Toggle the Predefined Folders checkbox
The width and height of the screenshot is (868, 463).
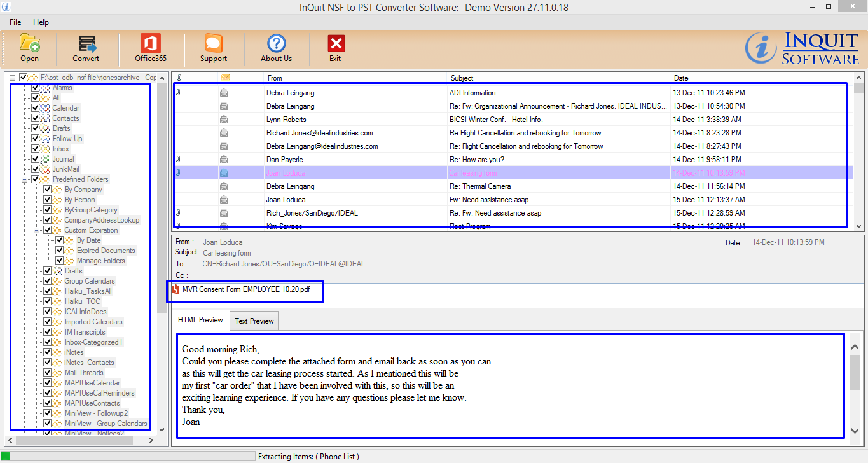click(x=36, y=179)
